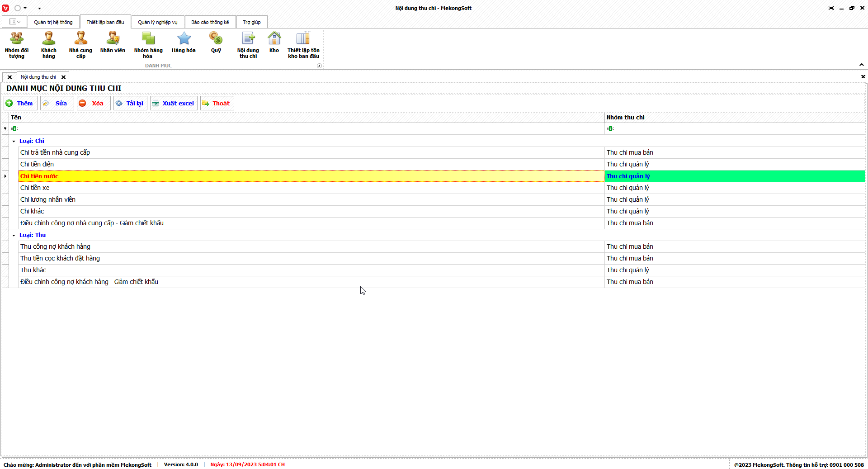868x469 pixels.
Task: Select Điều chỉnh công nợ khách hàng row
Action: pos(442,282)
